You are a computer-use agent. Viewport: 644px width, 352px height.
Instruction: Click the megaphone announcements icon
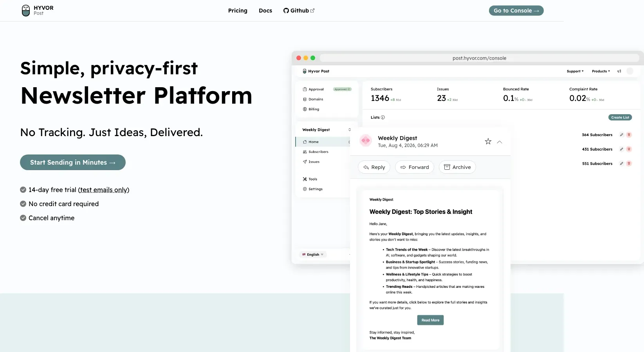point(619,71)
